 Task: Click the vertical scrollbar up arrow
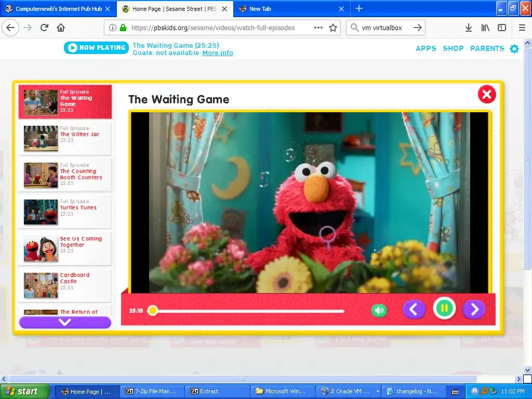coord(527,43)
